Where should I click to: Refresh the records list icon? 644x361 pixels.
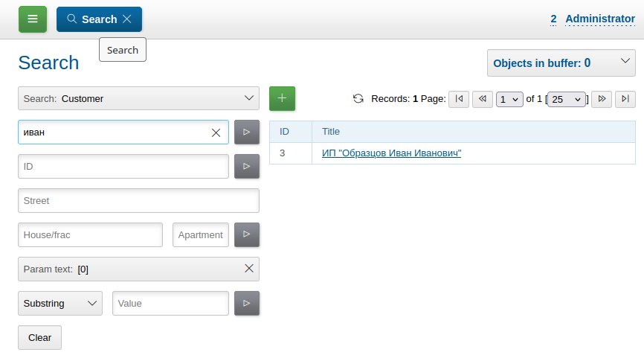coord(358,99)
